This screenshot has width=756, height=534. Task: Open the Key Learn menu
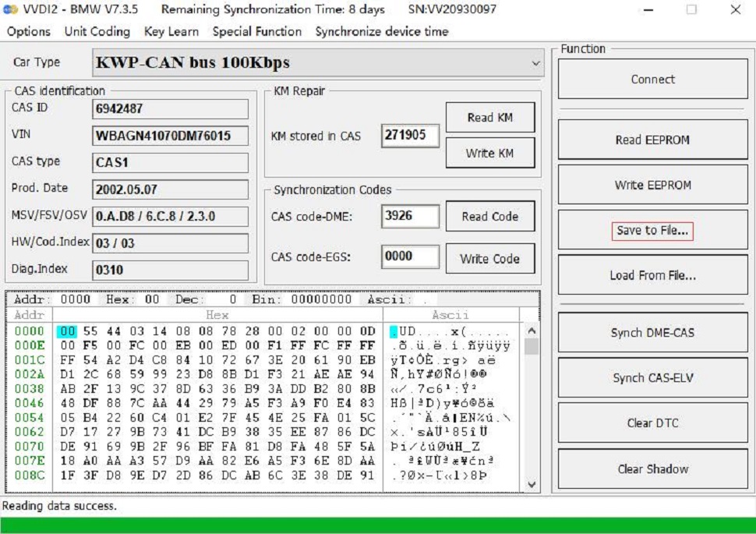click(171, 32)
